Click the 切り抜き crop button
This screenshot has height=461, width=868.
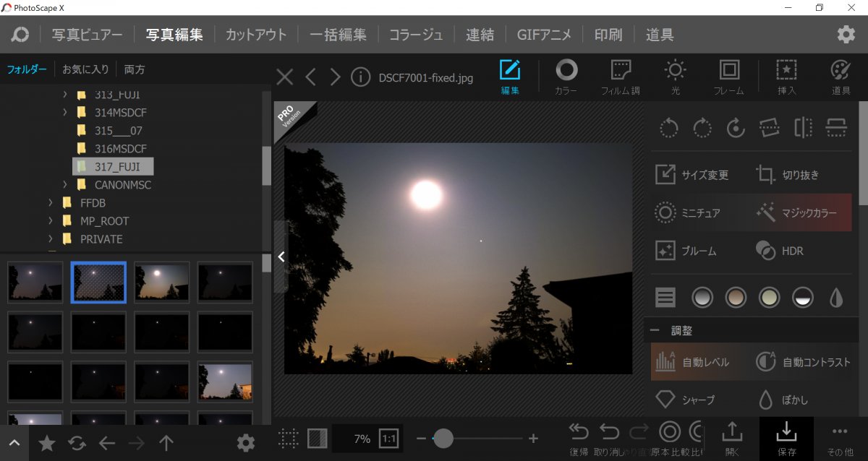(x=787, y=175)
